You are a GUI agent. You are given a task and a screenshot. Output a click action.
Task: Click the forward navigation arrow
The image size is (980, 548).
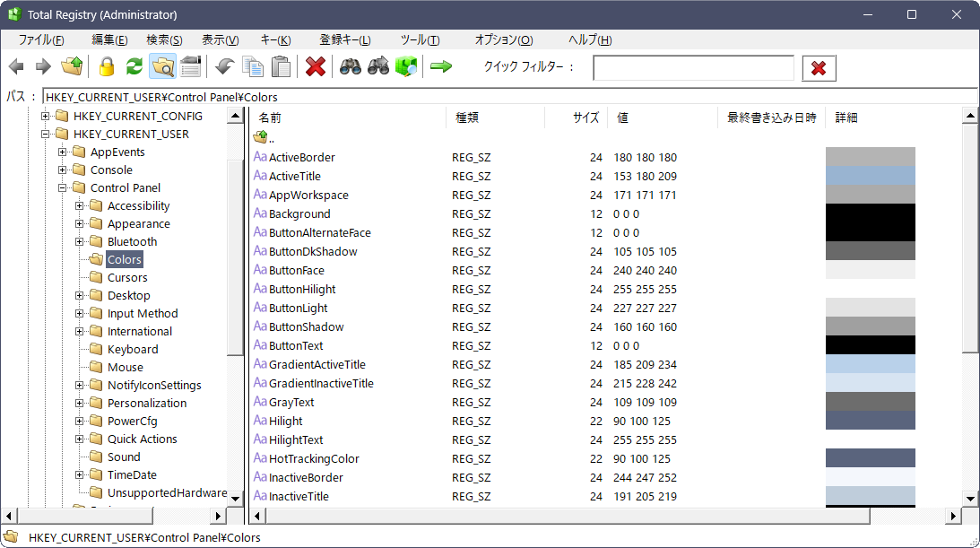[43, 66]
